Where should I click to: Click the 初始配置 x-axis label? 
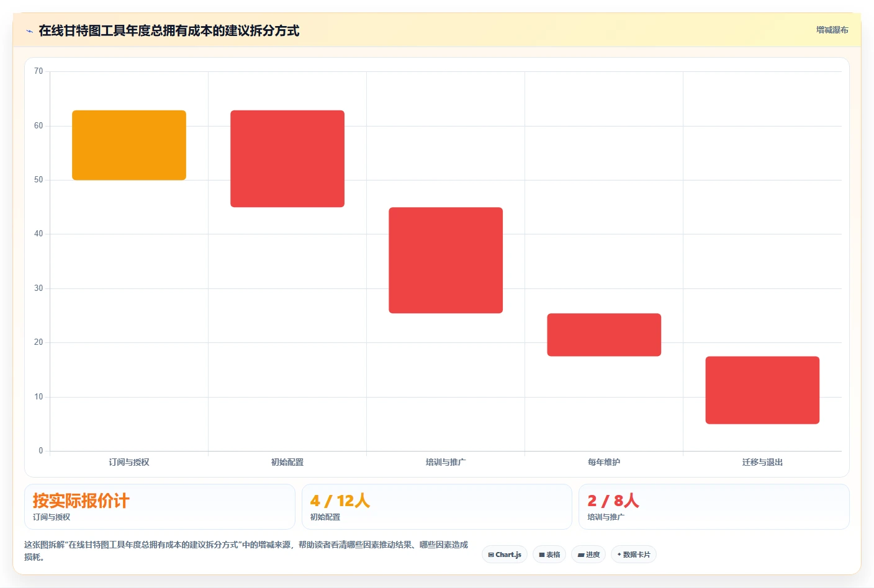pos(287,462)
